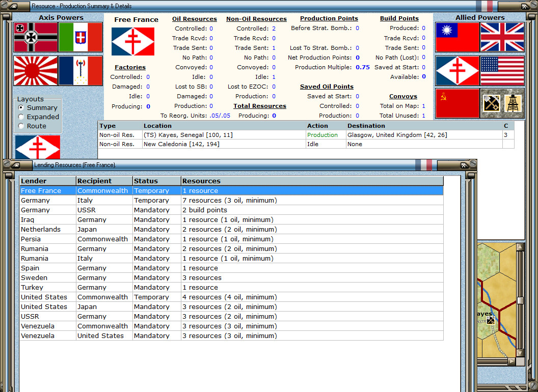The width and height of the screenshot is (538, 392).
Task: Select the Italy flag under Axis Powers
Action: pyautogui.click(x=80, y=37)
